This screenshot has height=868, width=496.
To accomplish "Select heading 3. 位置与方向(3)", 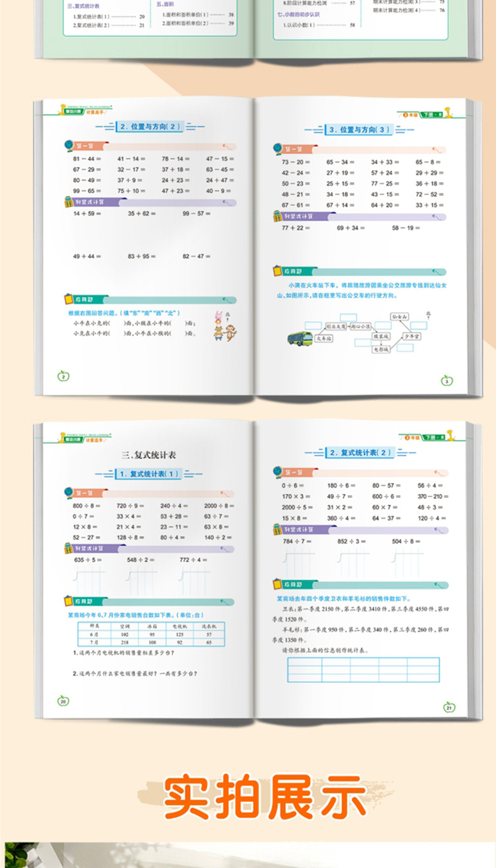I will pos(360,130).
